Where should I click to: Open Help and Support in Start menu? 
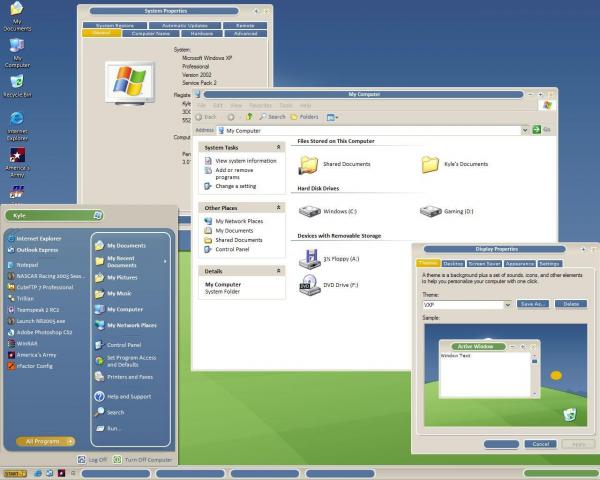(x=123, y=397)
